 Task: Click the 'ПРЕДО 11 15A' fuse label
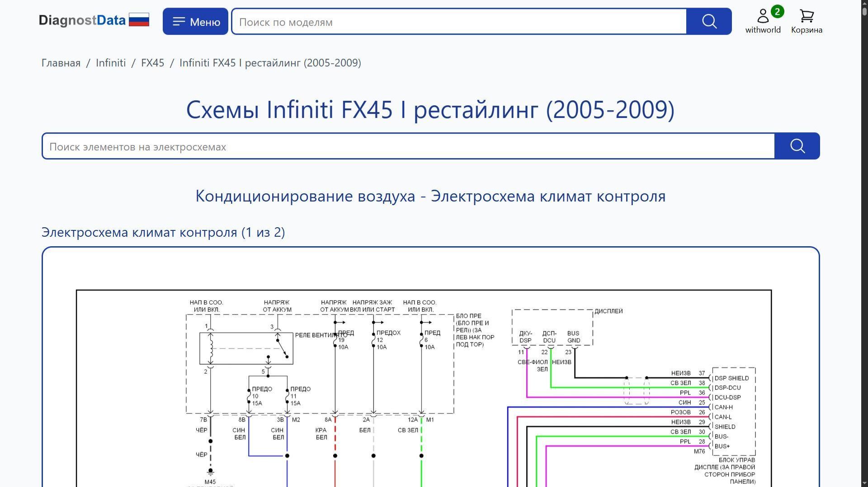(300, 396)
